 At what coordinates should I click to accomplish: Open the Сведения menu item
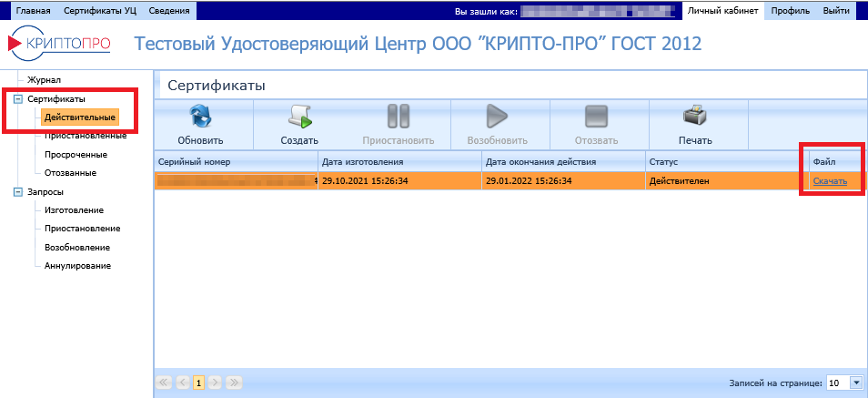pos(169,11)
